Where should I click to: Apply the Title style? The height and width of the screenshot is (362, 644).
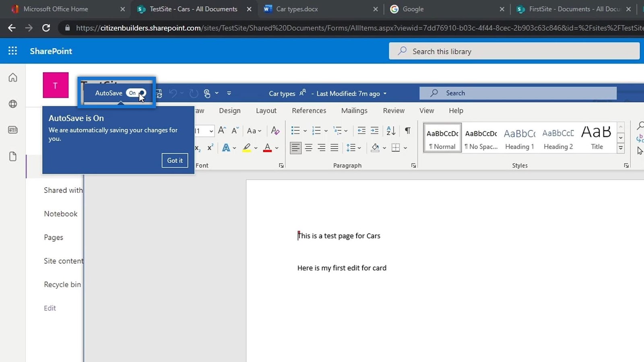[x=597, y=138]
